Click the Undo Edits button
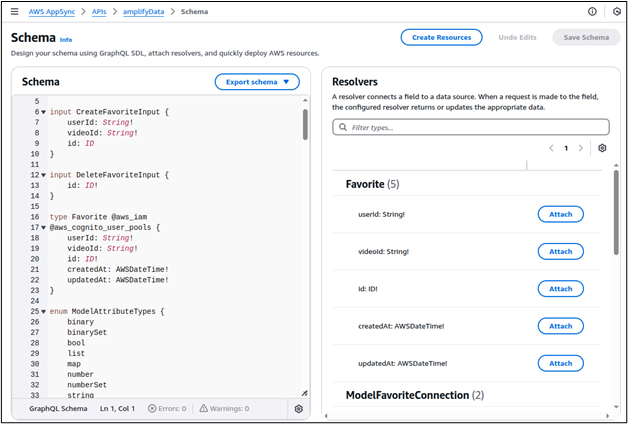 [517, 37]
